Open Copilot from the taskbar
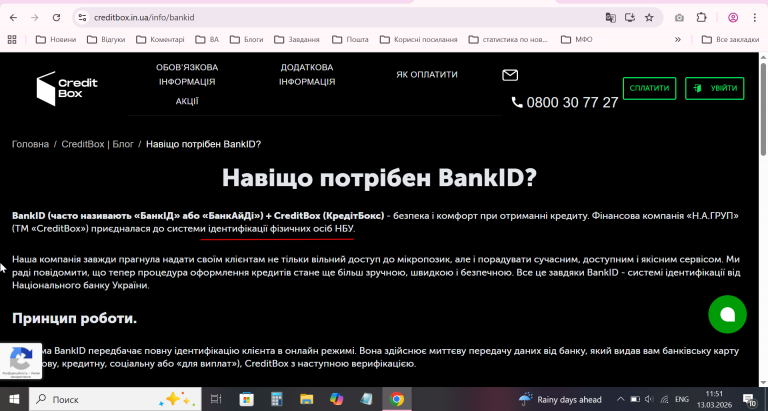The height and width of the screenshot is (411, 768). (336, 399)
